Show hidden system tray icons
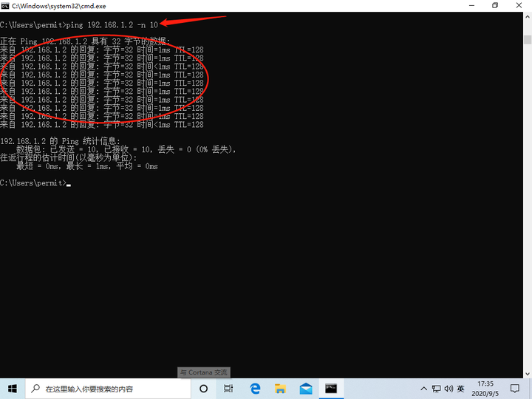The height and width of the screenshot is (399, 532). point(424,389)
